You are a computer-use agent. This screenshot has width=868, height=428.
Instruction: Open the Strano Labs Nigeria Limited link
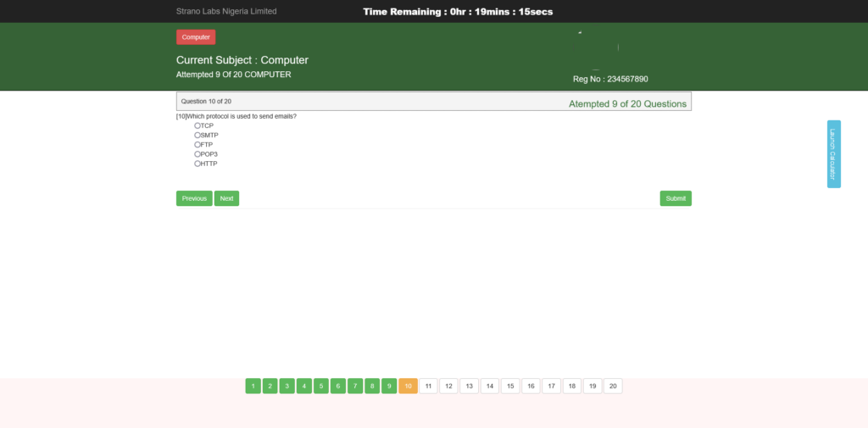click(226, 11)
